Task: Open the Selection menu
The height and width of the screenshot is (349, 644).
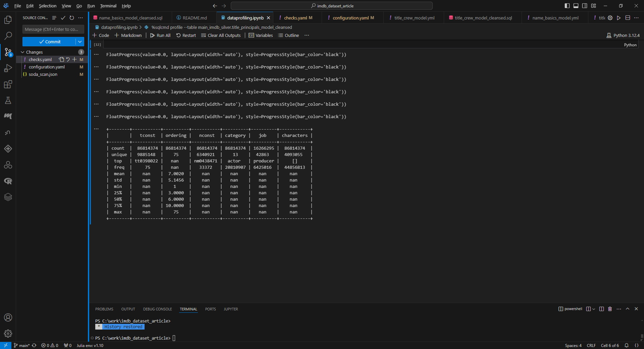Action: coord(48,6)
